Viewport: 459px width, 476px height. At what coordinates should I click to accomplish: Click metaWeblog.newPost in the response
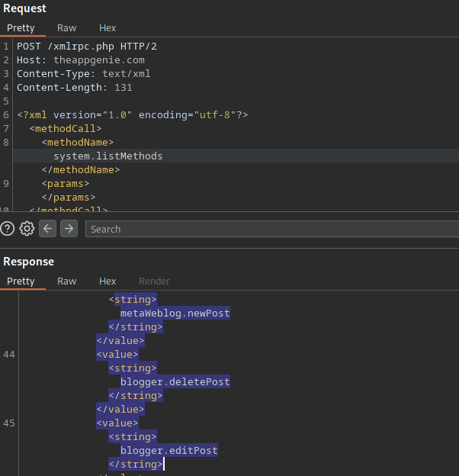[175, 313]
